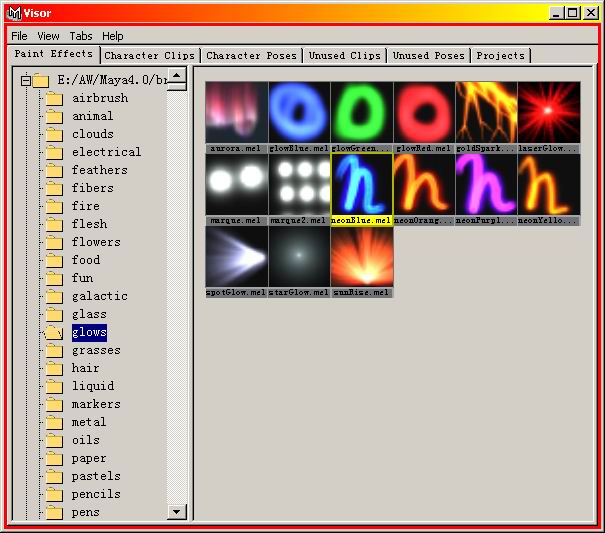Select the aurora.mel brush thumbnail
Viewport: 605px width, 533px height.
pos(236,112)
